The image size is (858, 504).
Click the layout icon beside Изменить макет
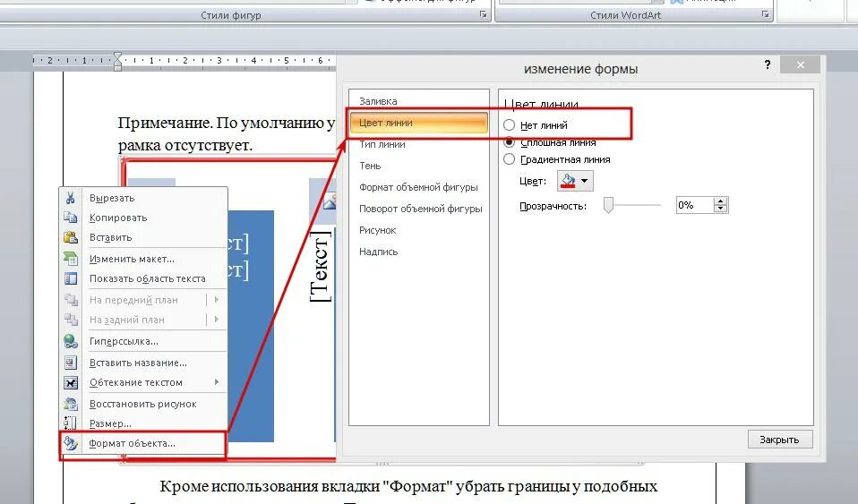(71, 259)
